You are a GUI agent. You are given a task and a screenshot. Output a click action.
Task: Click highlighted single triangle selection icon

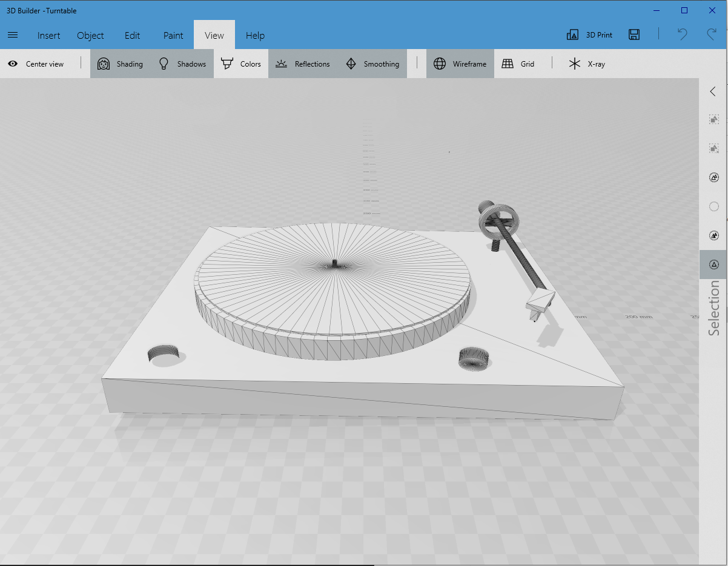pos(714,265)
